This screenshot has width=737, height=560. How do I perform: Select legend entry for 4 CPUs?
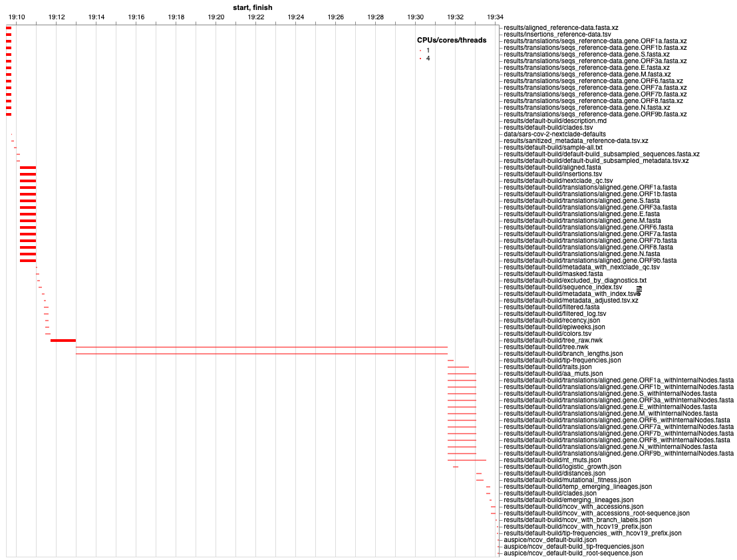[424, 59]
